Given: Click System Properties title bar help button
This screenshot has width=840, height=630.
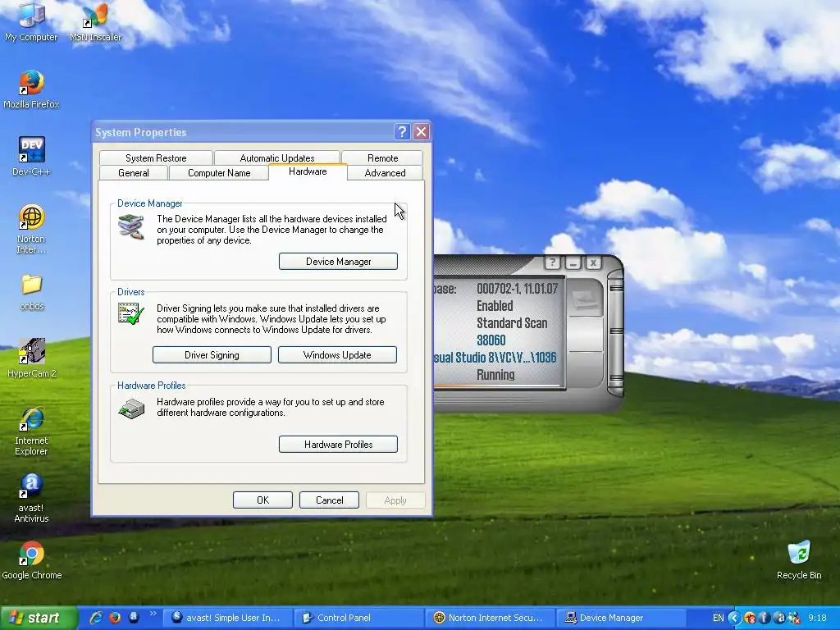Looking at the screenshot, I should (402, 132).
